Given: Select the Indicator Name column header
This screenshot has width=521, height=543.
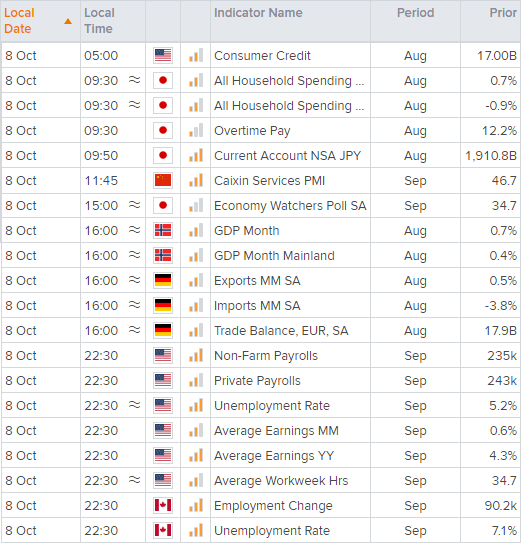Looking at the screenshot, I should pyautogui.click(x=258, y=13).
